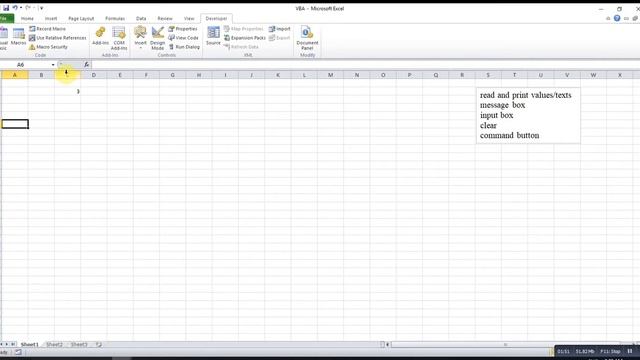Switch to the Home ribbon tab
This screenshot has width=640, height=360.
point(27,18)
